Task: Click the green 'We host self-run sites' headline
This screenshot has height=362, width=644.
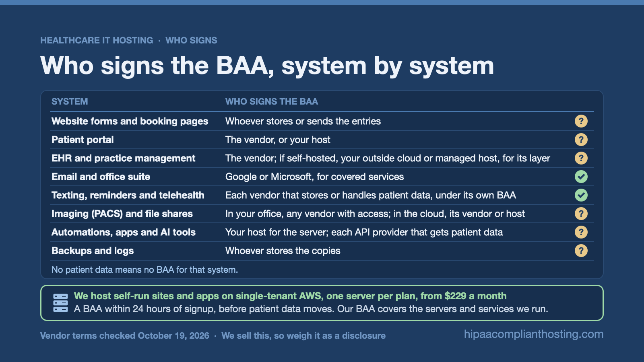Action: [290, 296]
